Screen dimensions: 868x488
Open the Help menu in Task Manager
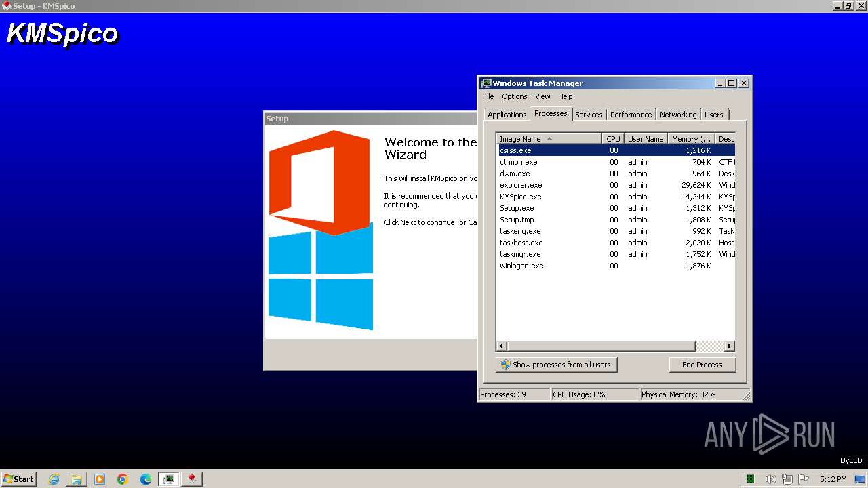[566, 96]
